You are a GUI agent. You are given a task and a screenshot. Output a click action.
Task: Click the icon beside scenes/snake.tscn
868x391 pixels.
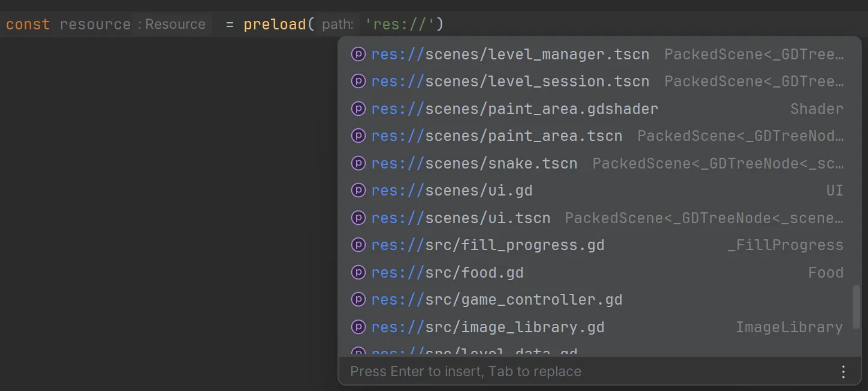358,163
